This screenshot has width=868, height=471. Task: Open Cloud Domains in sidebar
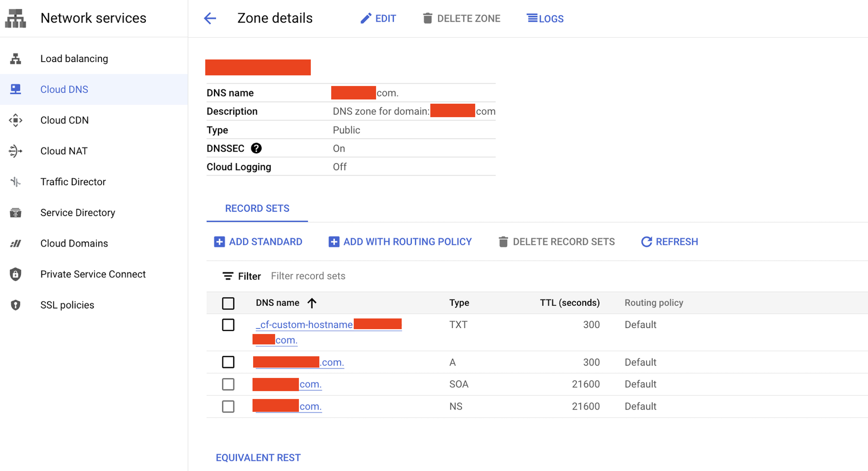tap(74, 244)
